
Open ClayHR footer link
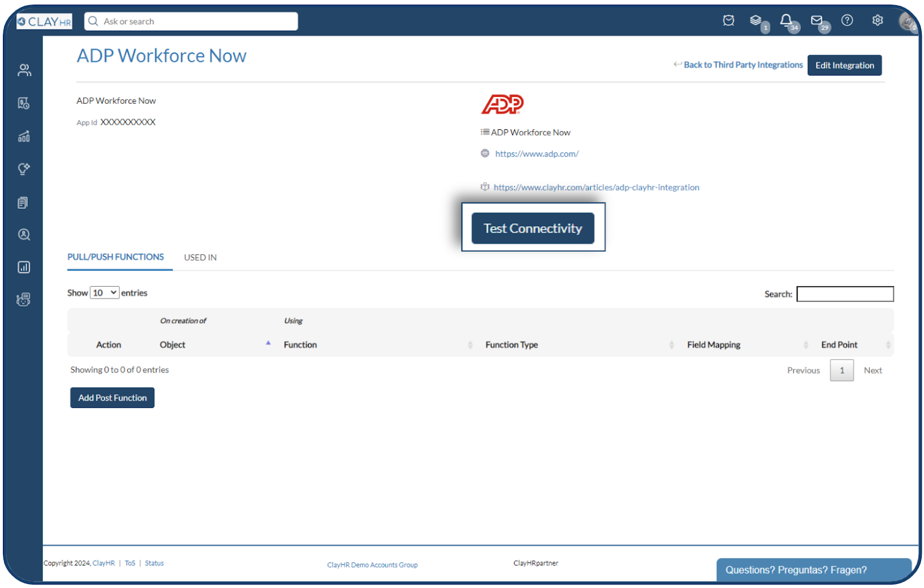(x=104, y=563)
